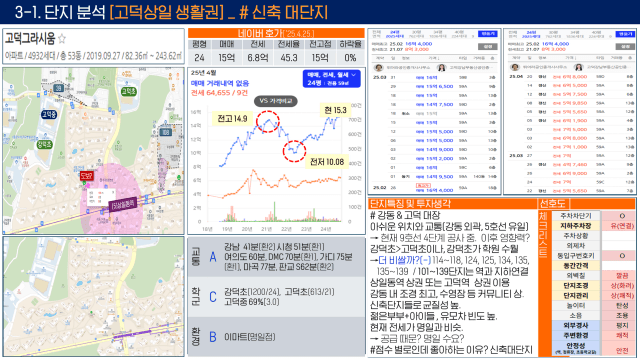Click the 지하주차장 checklist row label

click(576, 226)
